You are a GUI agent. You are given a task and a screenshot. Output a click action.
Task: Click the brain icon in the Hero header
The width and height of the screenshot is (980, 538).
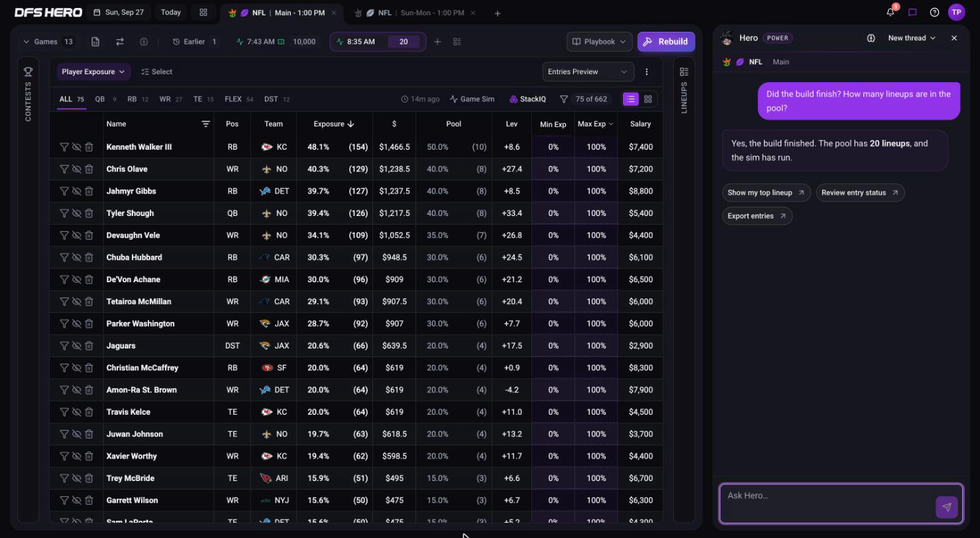[x=871, y=38]
